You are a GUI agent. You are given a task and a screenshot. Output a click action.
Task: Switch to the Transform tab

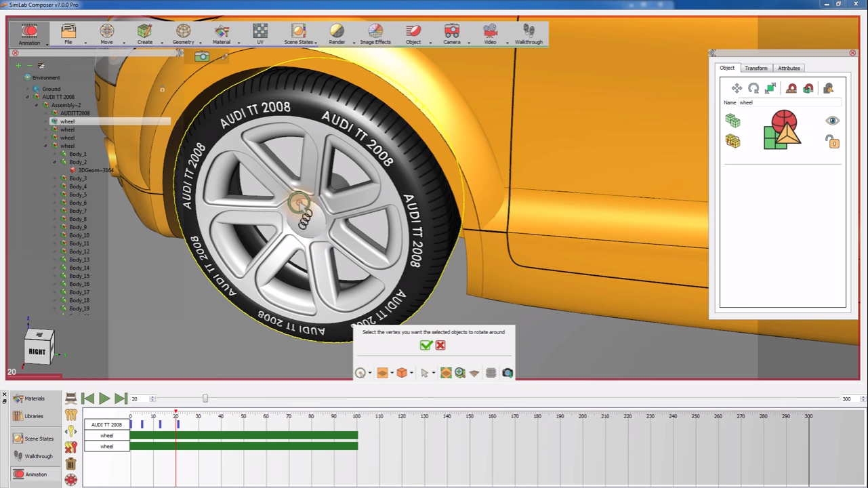pyautogui.click(x=756, y=68)
